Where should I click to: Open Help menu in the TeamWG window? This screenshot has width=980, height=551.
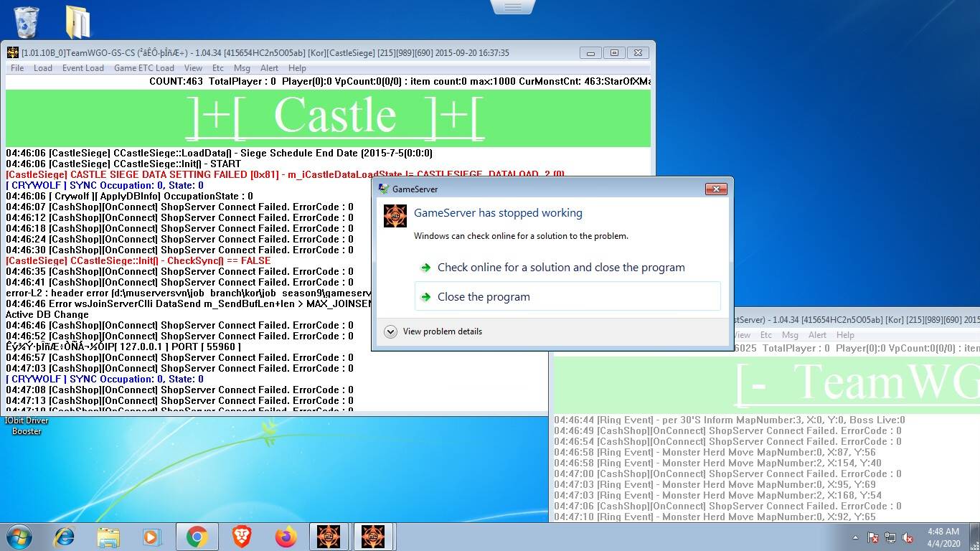tap(845, 335)
